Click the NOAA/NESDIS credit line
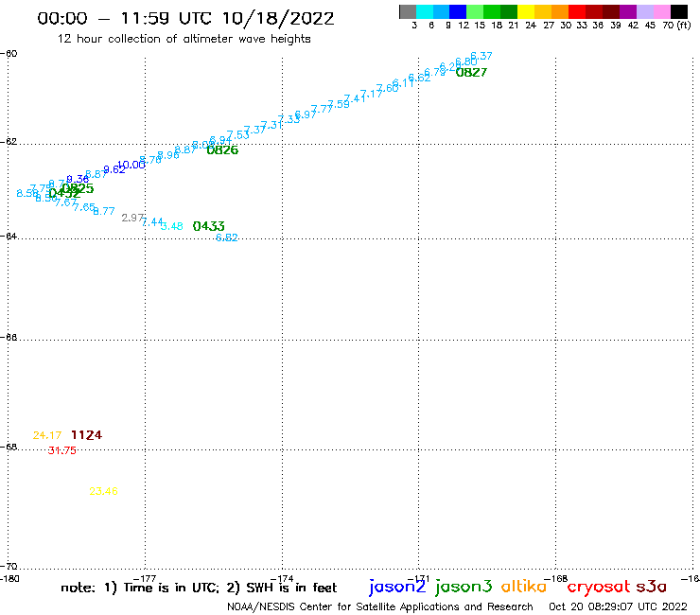 point(380,607)
